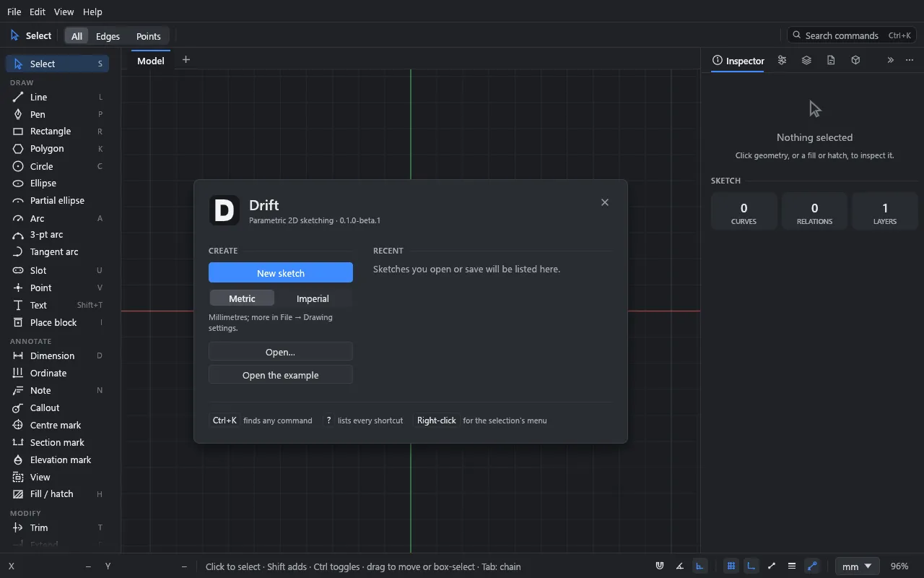
Task: Toggle the grid icon in status bar
Action: [x=731, y=566]
